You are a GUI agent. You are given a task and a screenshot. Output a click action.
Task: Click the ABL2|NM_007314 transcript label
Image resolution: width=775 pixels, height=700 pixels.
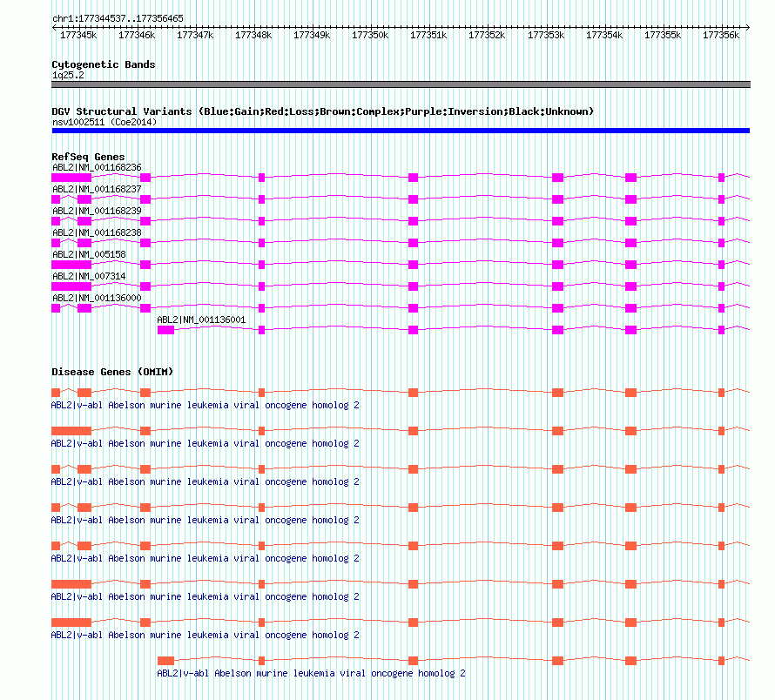[x=89, y=276]
